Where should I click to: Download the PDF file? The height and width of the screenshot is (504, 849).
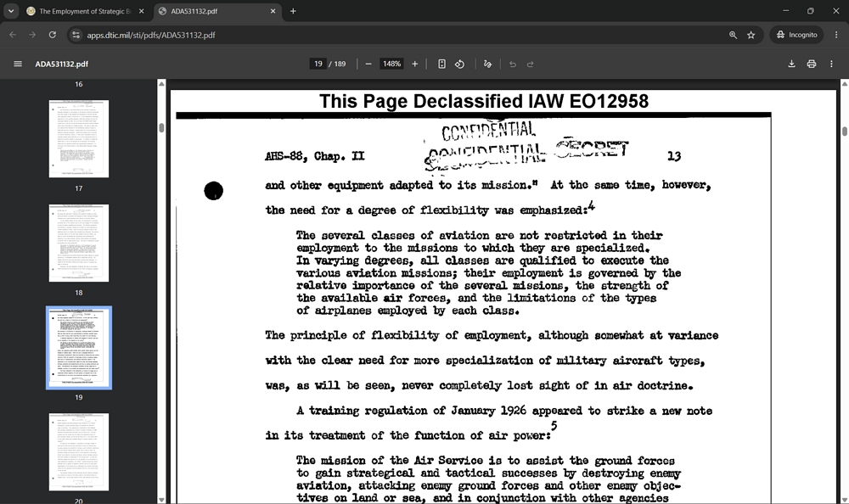791,64
